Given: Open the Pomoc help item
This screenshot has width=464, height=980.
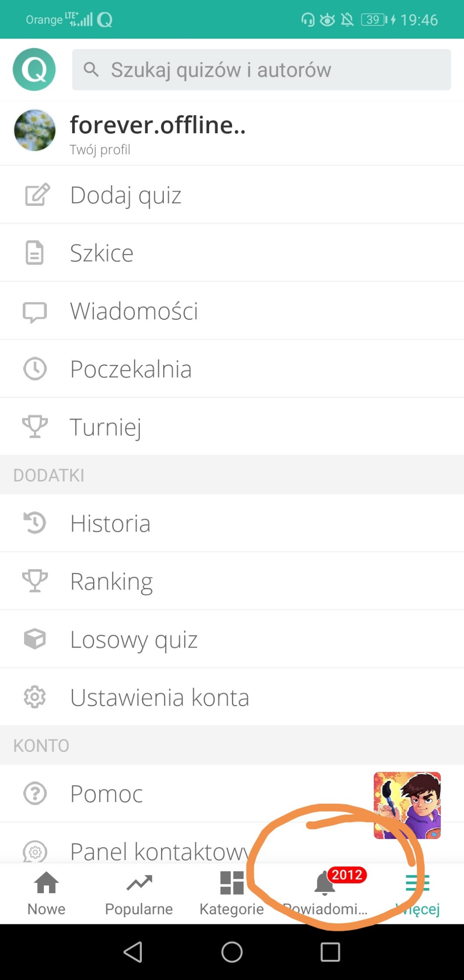Looking at the screenshot, I should point(106,793).
